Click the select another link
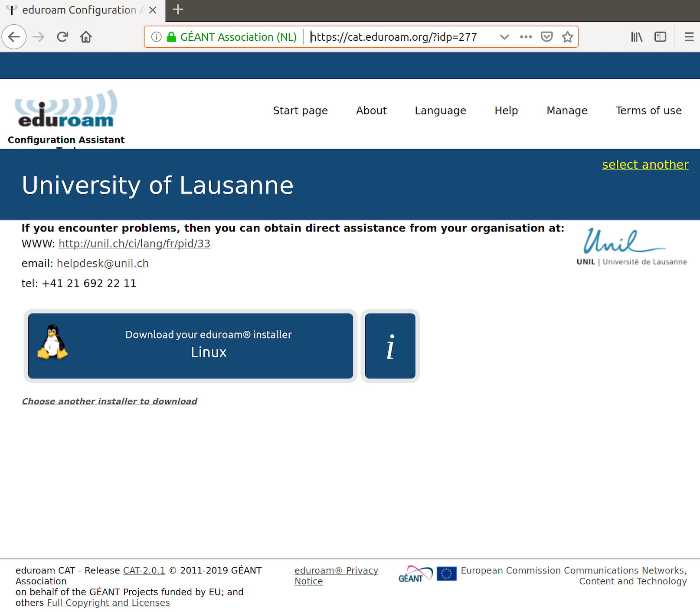This screenshot has height=612, width=700. (645, 165)
